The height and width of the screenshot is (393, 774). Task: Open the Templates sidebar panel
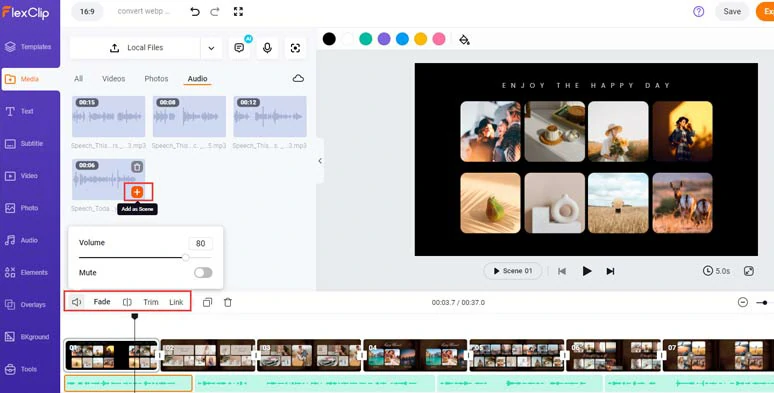pos(30,47)
